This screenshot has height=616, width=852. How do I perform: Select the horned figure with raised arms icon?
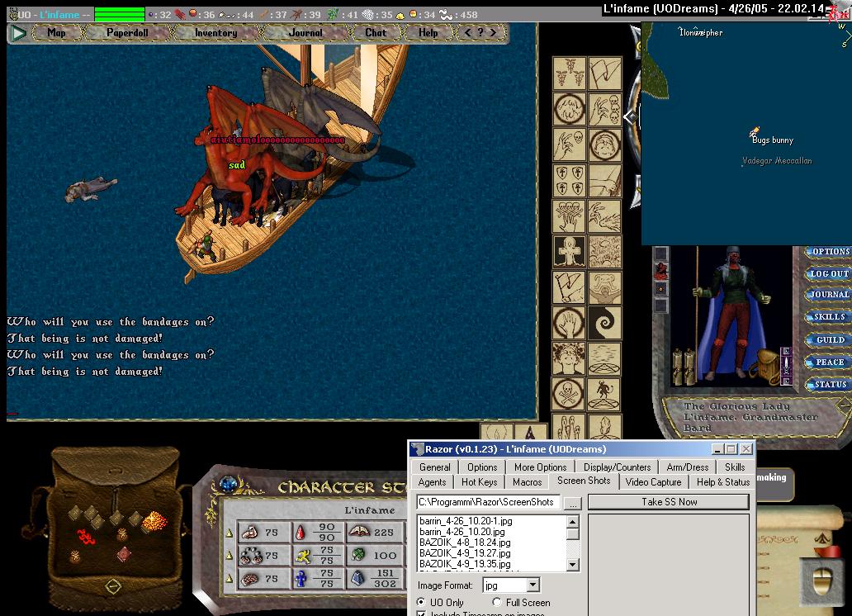(604, 287)
